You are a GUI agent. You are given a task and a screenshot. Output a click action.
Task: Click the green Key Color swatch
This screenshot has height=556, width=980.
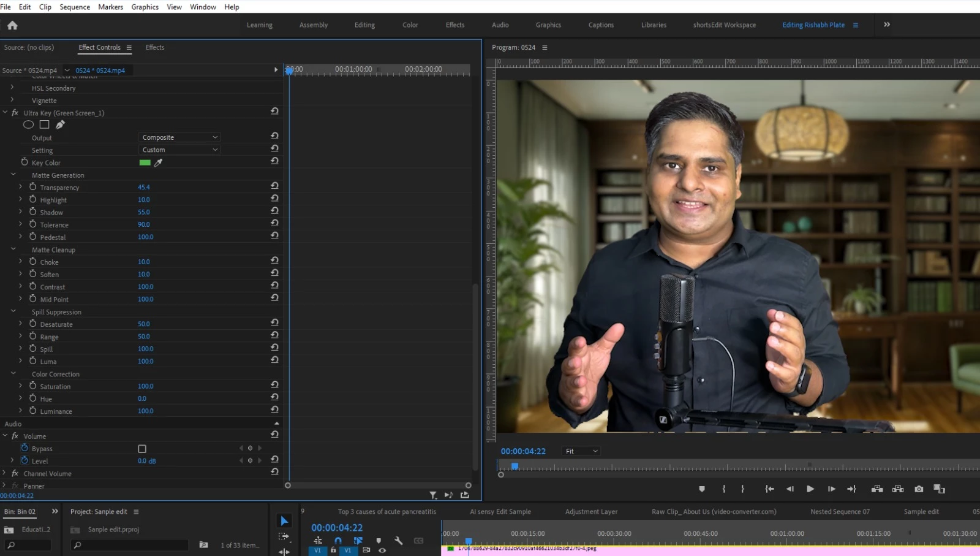tap(145, 162)
